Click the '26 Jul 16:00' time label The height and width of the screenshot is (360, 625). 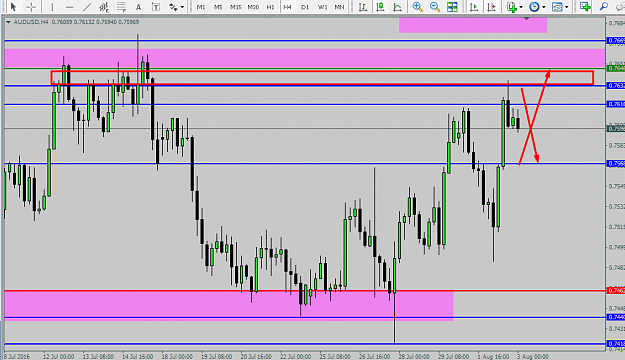tap(374, 356)
